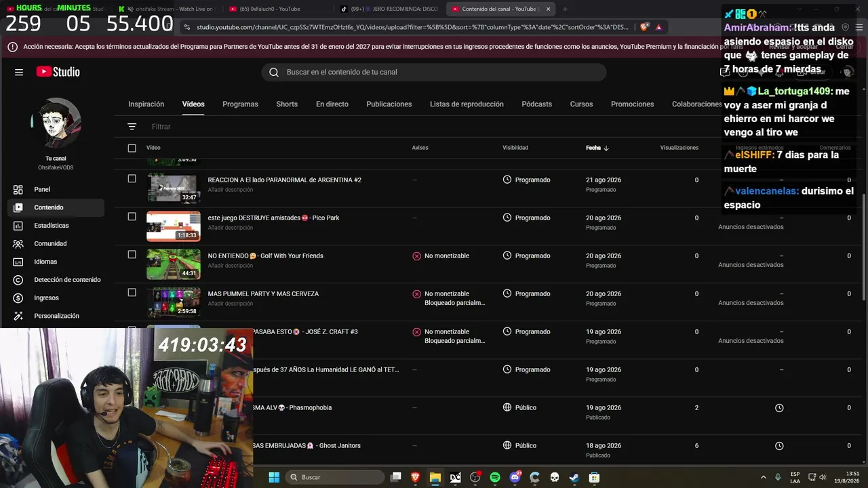The image size is (868, 488).
Task: Open Programado visibility dropdown for JOSÉ Z. CRAFT #3
Action: pos(527,332)
